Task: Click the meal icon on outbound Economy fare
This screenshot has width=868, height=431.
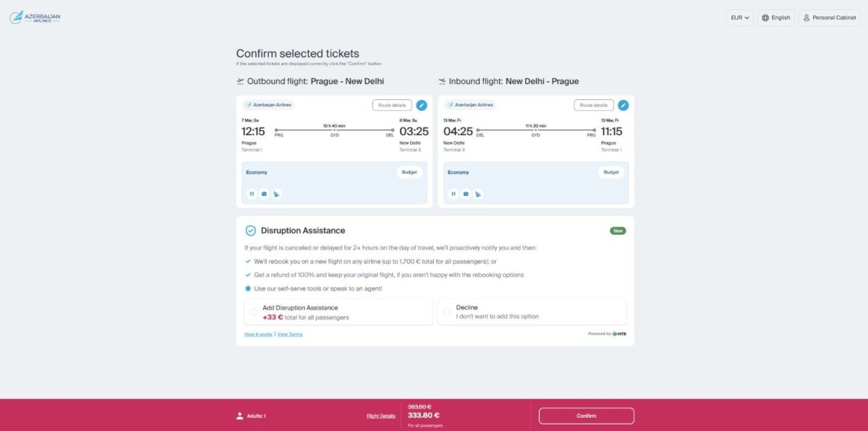Action: [x=252, y=194]
